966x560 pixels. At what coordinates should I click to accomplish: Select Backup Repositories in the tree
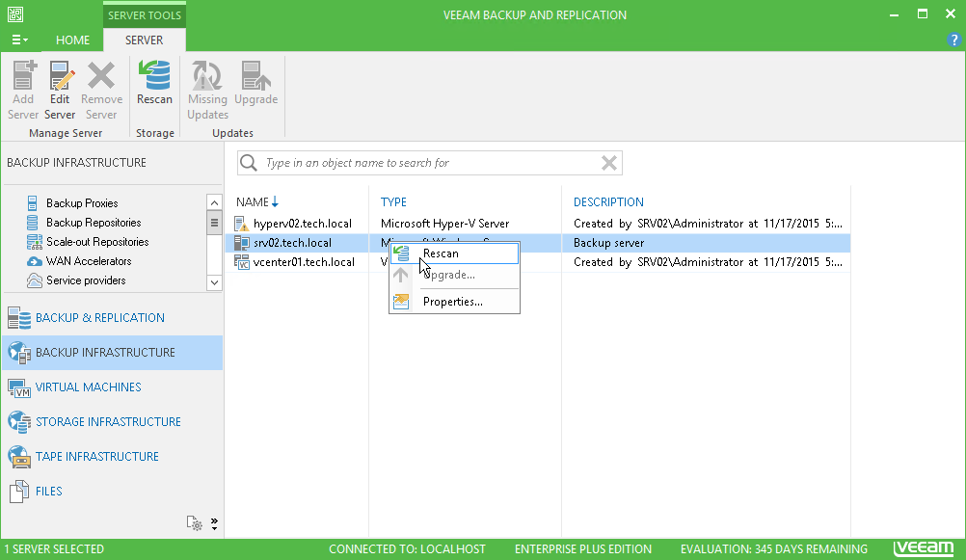coord(94,223)
